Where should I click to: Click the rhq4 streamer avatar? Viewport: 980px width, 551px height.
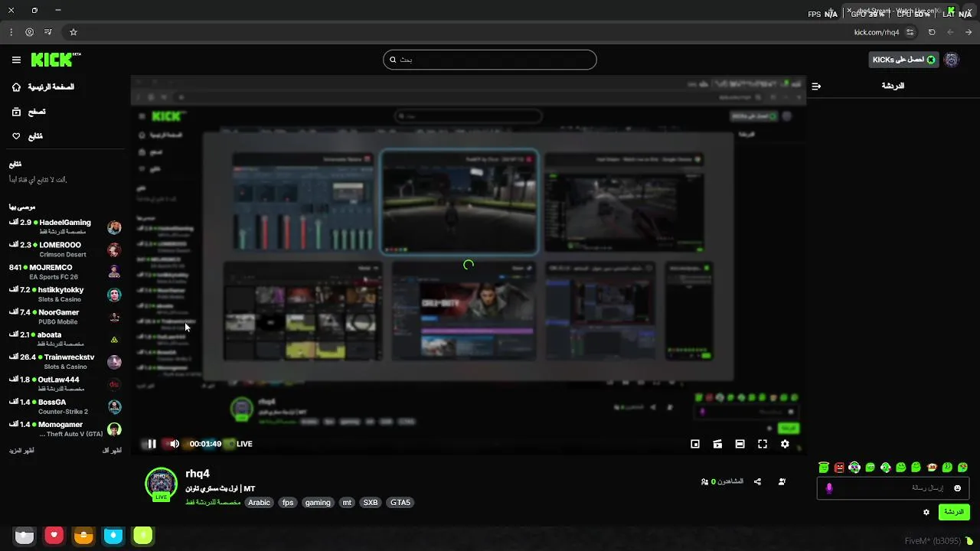[161, 484]
